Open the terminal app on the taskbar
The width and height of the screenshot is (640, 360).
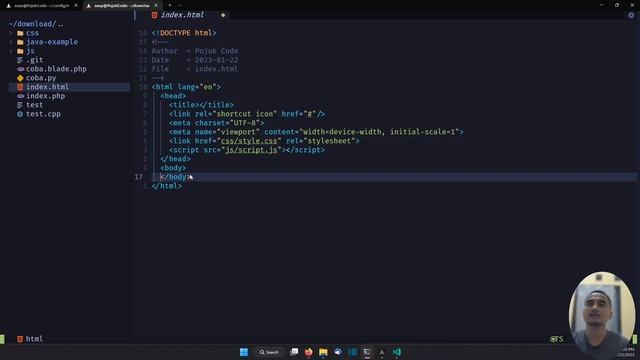[x=367, y=352]
